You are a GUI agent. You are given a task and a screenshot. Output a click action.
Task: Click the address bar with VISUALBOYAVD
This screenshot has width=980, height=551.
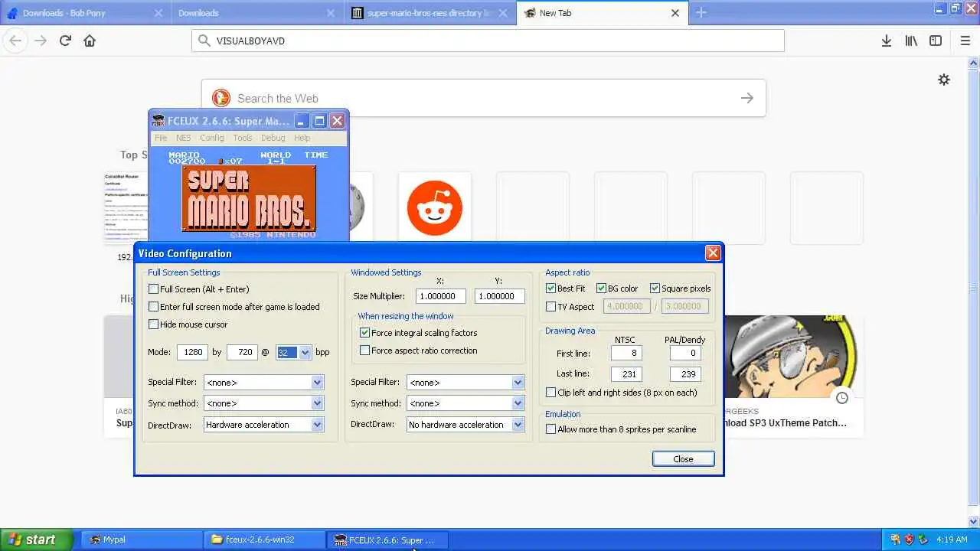488,41
